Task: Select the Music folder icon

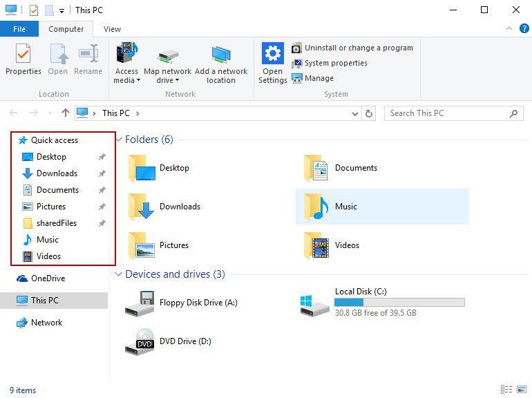Action: click(x=316, y=207)
